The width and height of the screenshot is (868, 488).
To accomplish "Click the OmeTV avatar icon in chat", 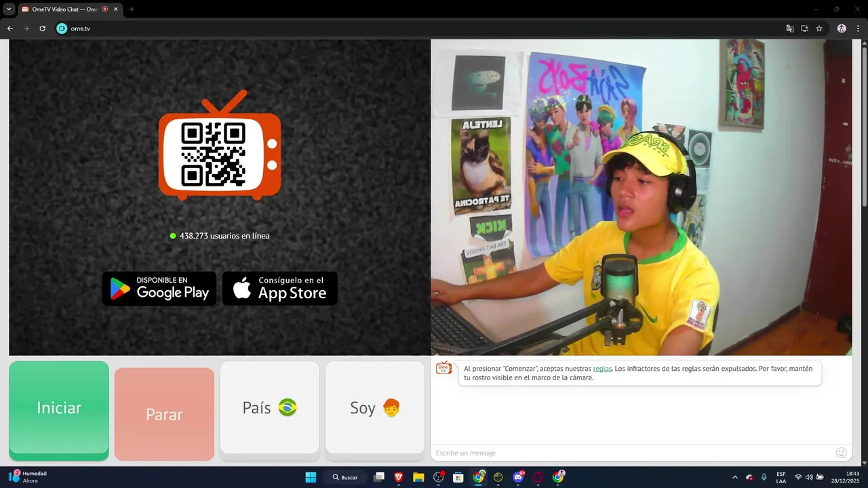I will pos(443,368).
